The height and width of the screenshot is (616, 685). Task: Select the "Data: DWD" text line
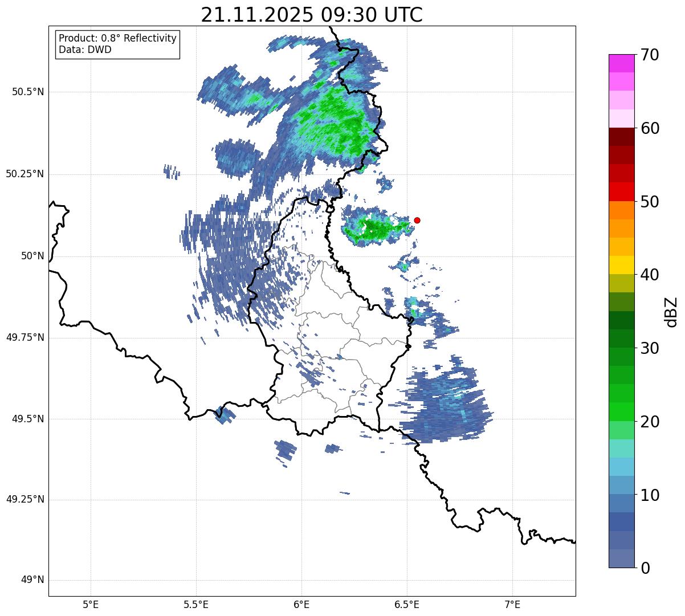pos(85,50)
